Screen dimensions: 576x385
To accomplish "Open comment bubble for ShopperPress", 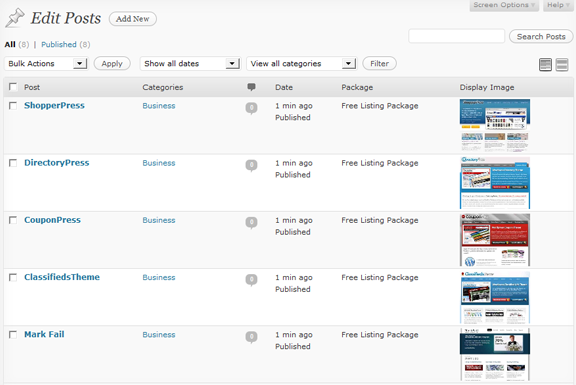I will 251,108.
